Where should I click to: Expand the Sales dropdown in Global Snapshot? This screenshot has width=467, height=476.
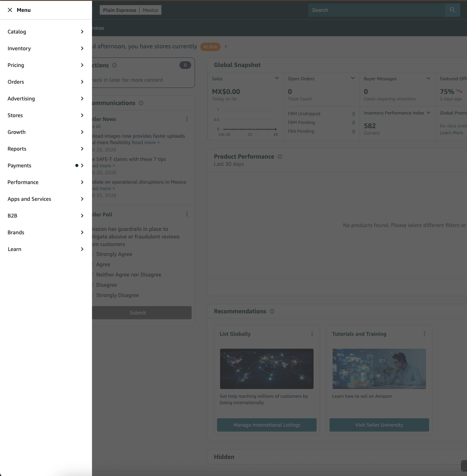coord(277,78)
